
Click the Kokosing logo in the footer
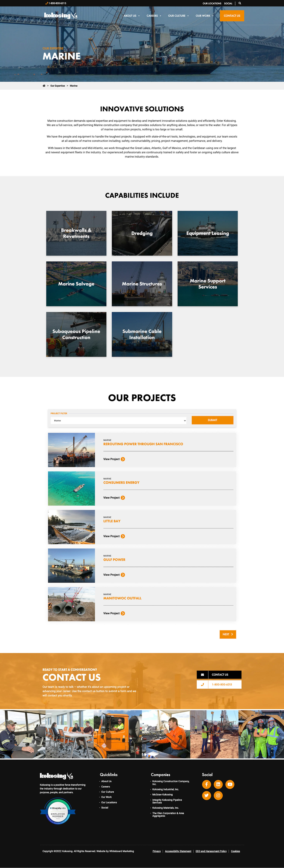(57, 776)
